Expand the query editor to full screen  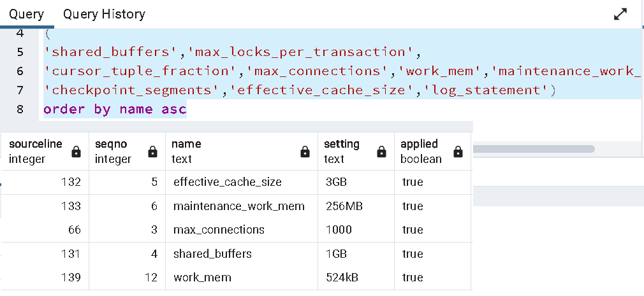pos(620,15)
